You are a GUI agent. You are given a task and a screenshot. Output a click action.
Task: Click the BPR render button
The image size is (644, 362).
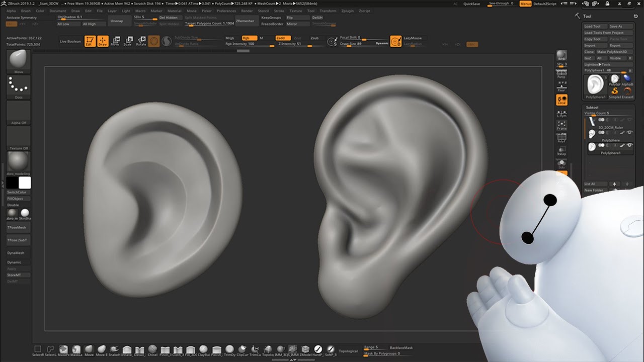562,55
